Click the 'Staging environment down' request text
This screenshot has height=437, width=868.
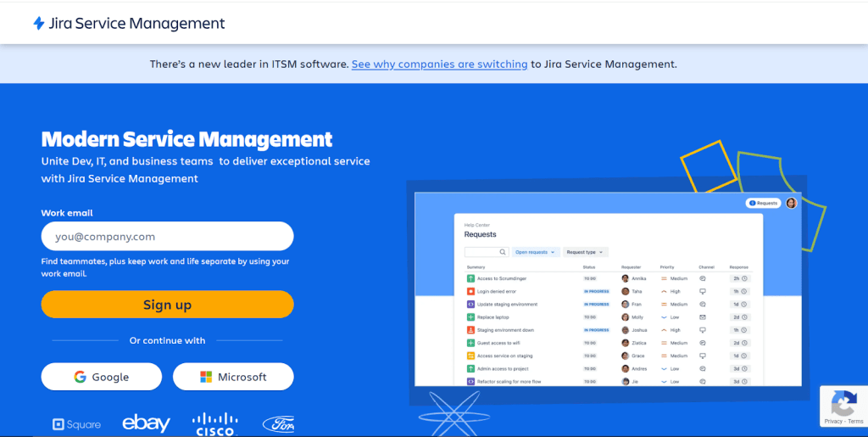(x=505, y=330)
